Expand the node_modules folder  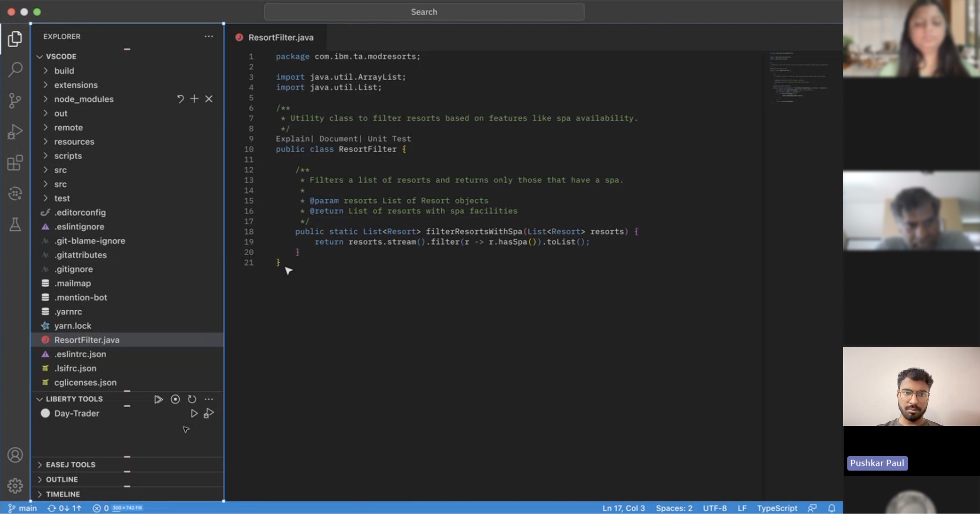(x=84, y=99)
